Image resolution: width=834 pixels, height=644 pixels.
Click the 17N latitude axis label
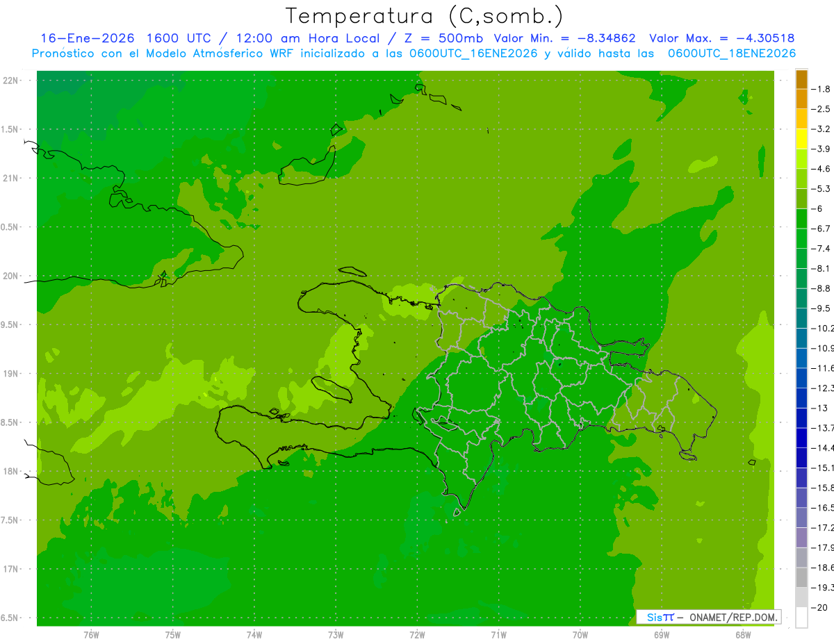coord(11,569)
